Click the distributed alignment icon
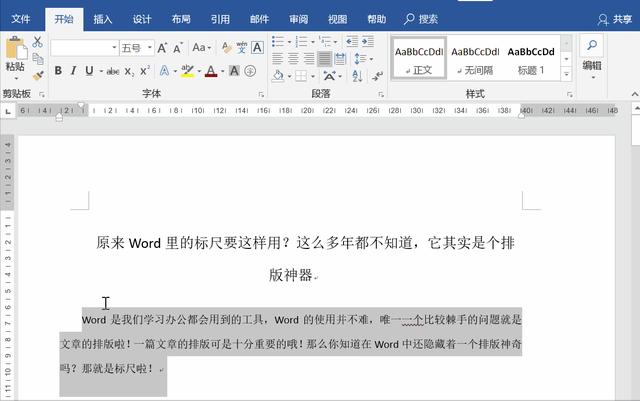 click(x=340, y=59)
